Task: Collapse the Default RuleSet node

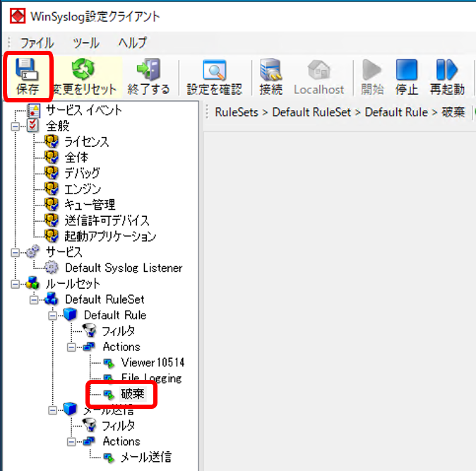Action: 34,300
